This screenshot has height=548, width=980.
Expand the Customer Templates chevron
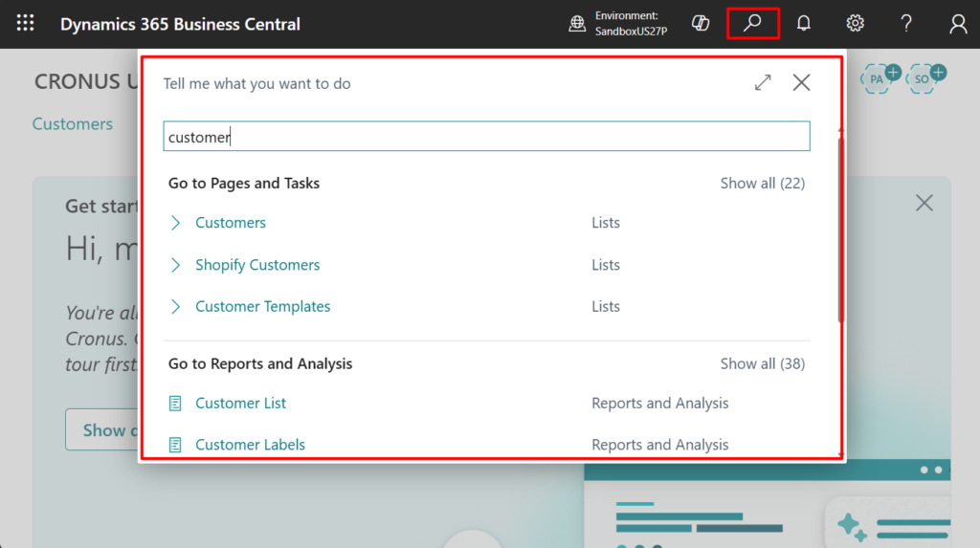tap(175, 307)
